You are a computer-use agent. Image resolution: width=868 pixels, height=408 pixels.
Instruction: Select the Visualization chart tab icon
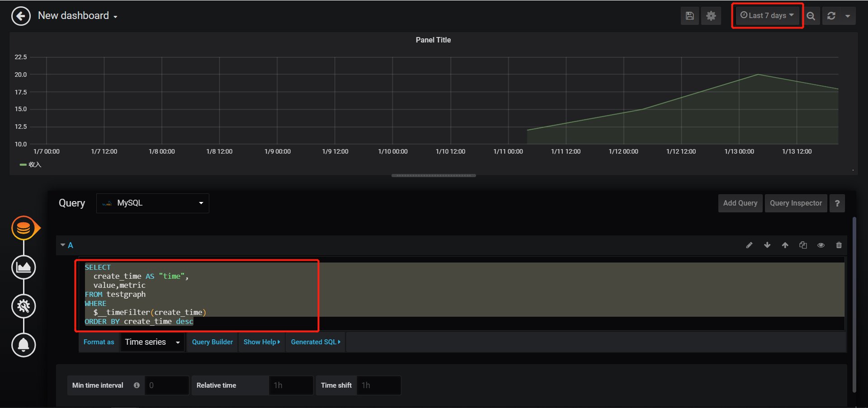tap(24, 267)
